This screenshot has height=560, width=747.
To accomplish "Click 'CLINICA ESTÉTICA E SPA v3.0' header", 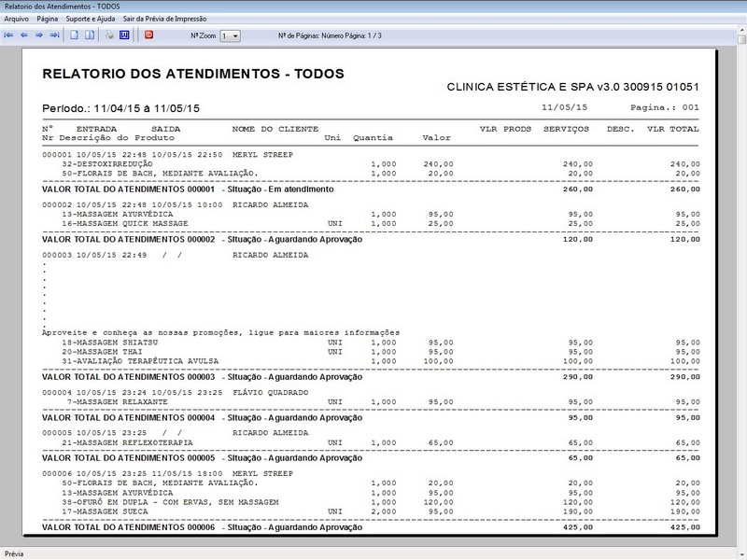I will (533, 87).
